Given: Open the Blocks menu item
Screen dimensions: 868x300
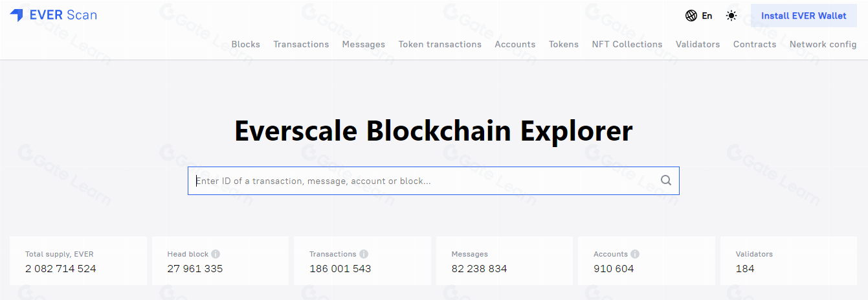Looking at the screenshot, I should 246,44.
